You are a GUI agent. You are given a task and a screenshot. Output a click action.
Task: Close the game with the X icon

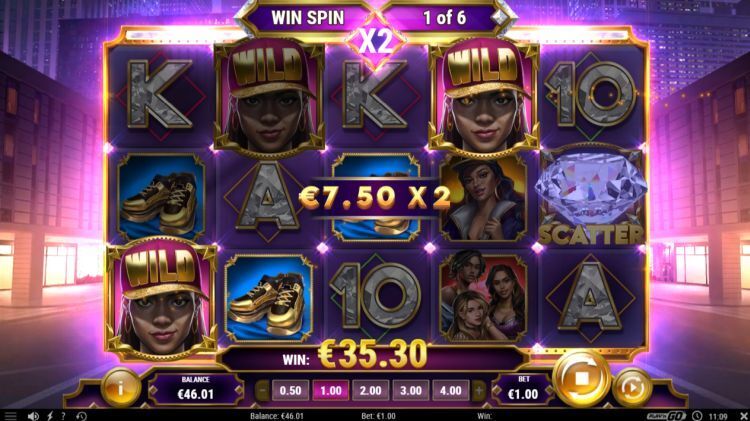[x=743, y=416]
